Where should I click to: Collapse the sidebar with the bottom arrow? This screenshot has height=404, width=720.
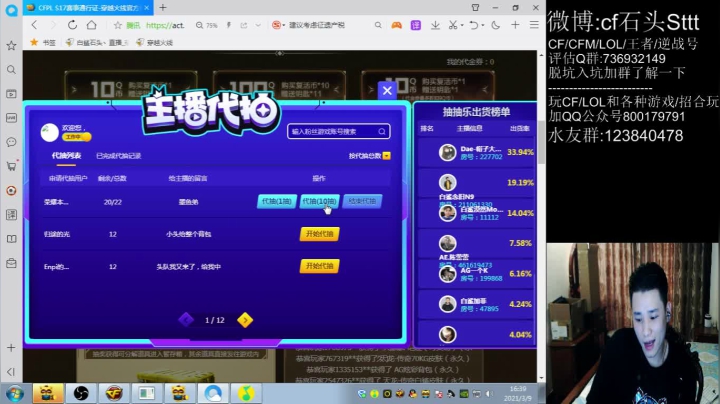[x=11, y=371]
